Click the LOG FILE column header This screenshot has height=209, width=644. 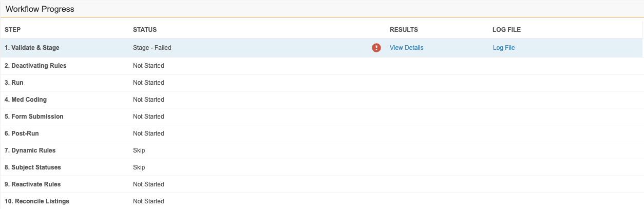pyautogui.click(x=506, y=30)
